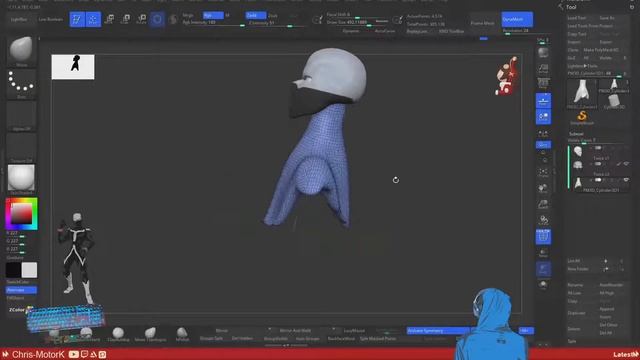Click the Alternate button
Screen dimensions: 640x360
(x=21, y=290)
